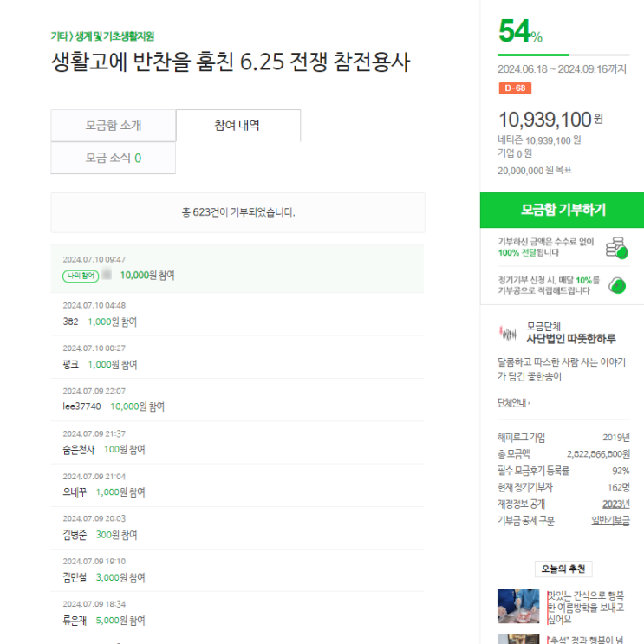Open the 일반기부금 deduction link
Viewport: 644px width, 644px height.
click(610, 520)
